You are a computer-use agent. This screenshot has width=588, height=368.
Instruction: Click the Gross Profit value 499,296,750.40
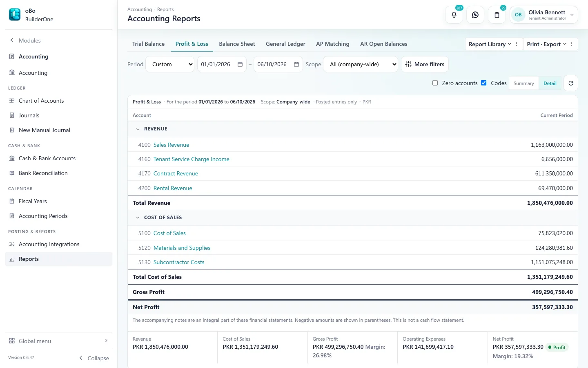[552, 292]
